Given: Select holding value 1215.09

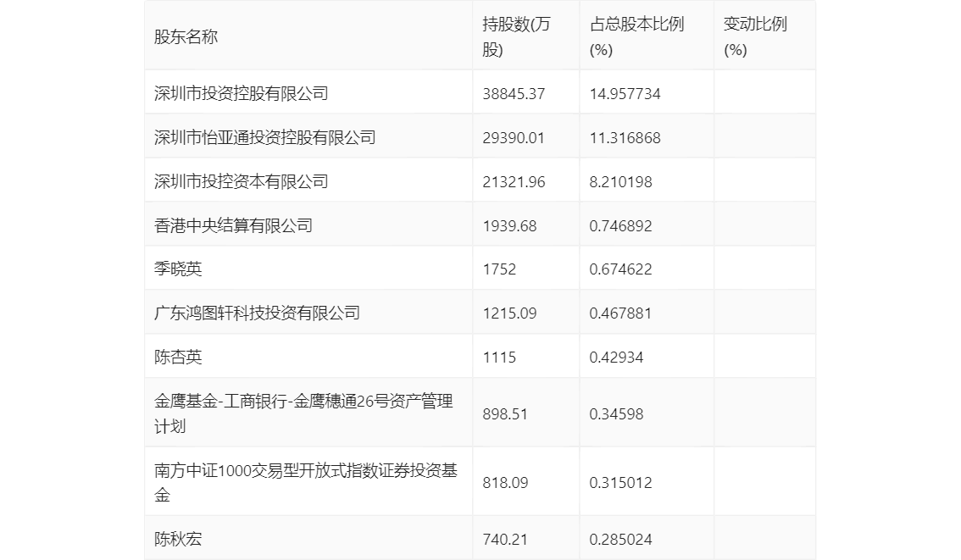Looking at the screenshot, I should 509,313.
